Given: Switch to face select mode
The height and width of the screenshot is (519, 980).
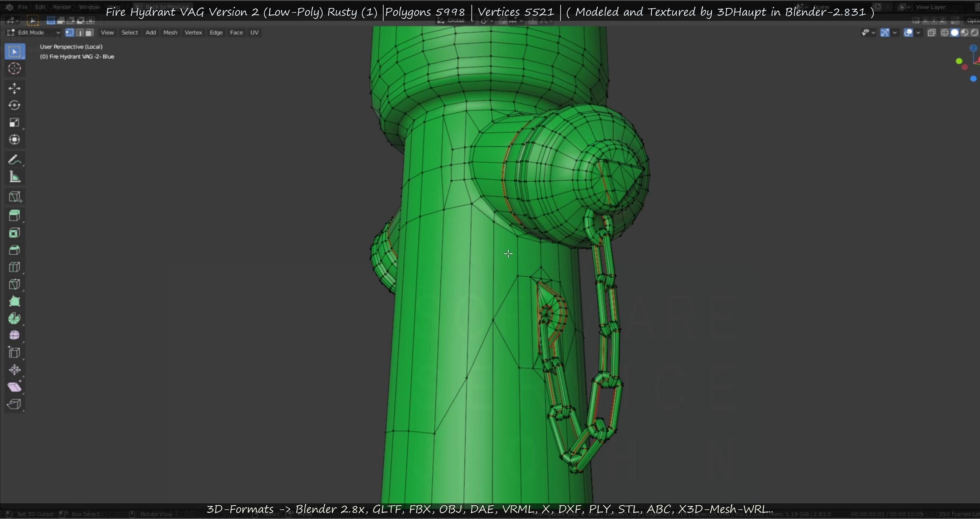Looking at the screenshot, I should coord(90,33).
